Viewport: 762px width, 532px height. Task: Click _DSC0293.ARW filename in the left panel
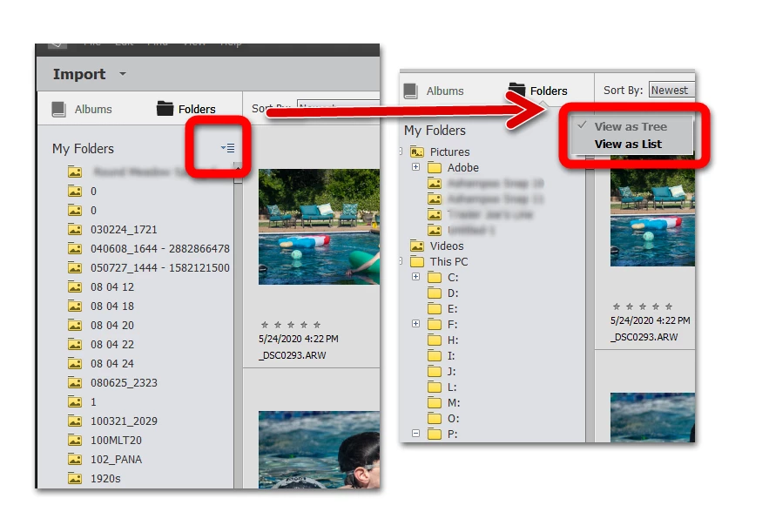pyautogui.click(x=292, y=355)
